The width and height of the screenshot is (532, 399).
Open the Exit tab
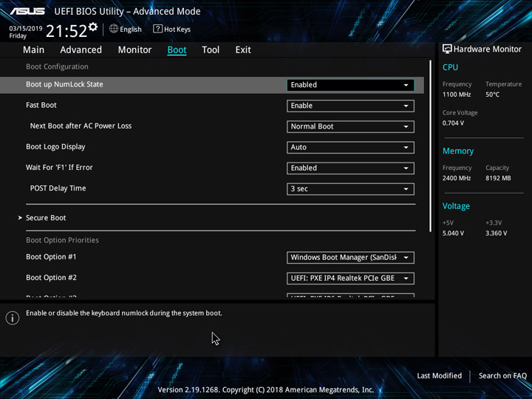click(x=243, y=50)
